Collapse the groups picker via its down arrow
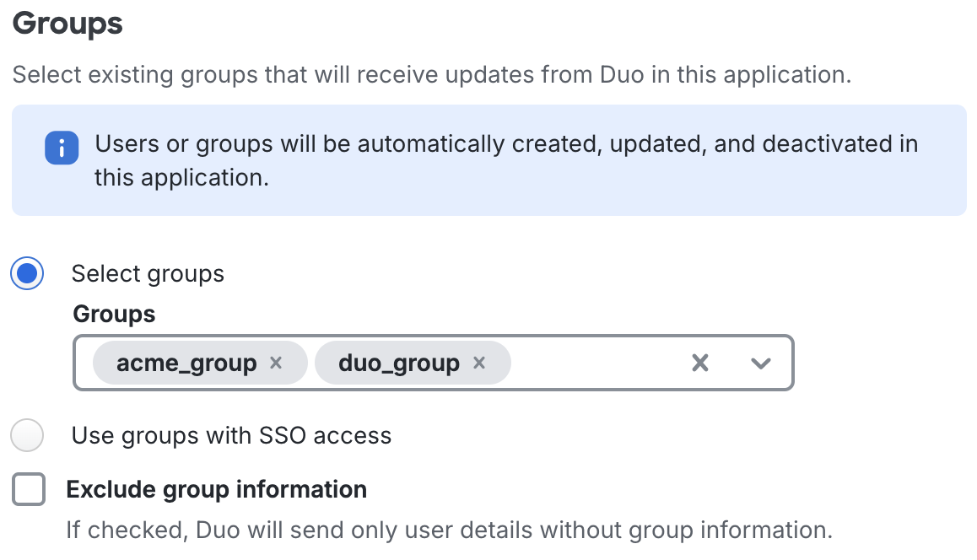 pos(760,363)
